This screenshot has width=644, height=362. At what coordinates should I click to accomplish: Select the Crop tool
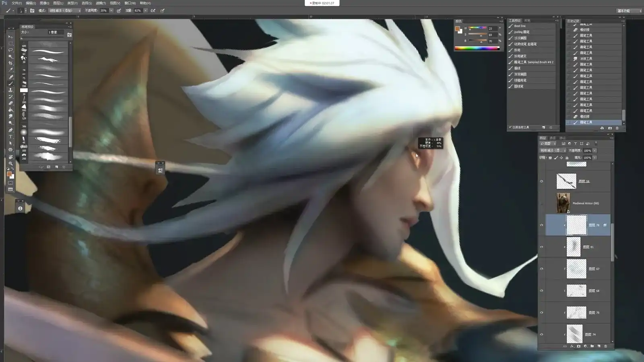[10, 63]
